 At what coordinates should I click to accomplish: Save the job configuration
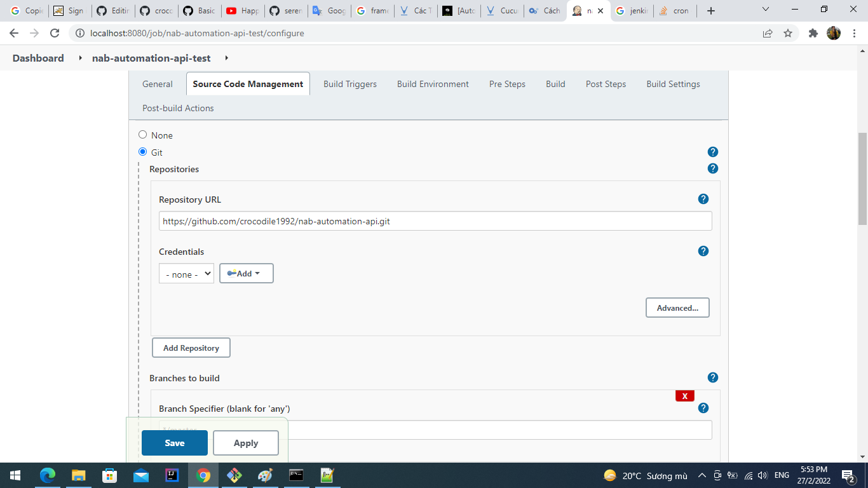click(x=175, y=443)
